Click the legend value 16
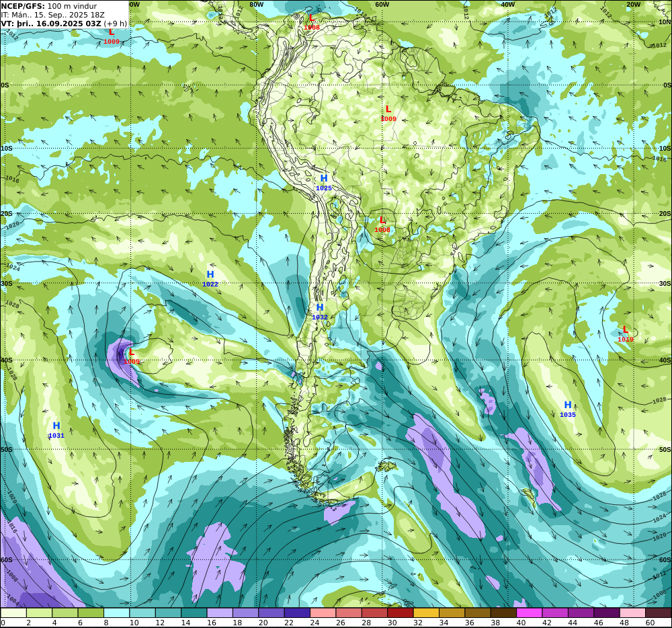Viewport: 672px width, 628px height. 211,623
